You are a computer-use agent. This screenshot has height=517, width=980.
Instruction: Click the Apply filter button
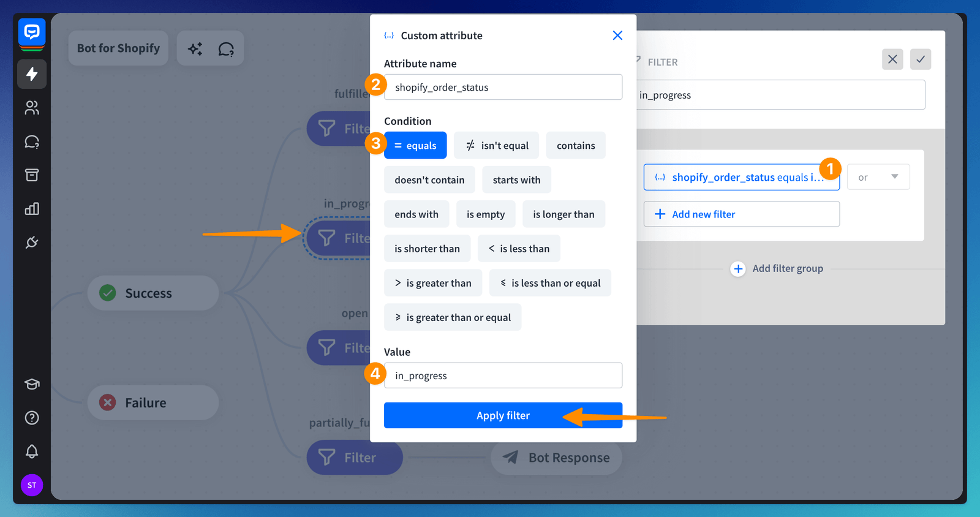[503, 415]
